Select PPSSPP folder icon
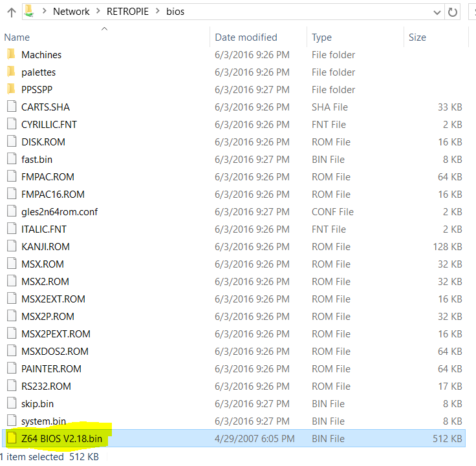The image size is (476, 466). tap(11, 89)
